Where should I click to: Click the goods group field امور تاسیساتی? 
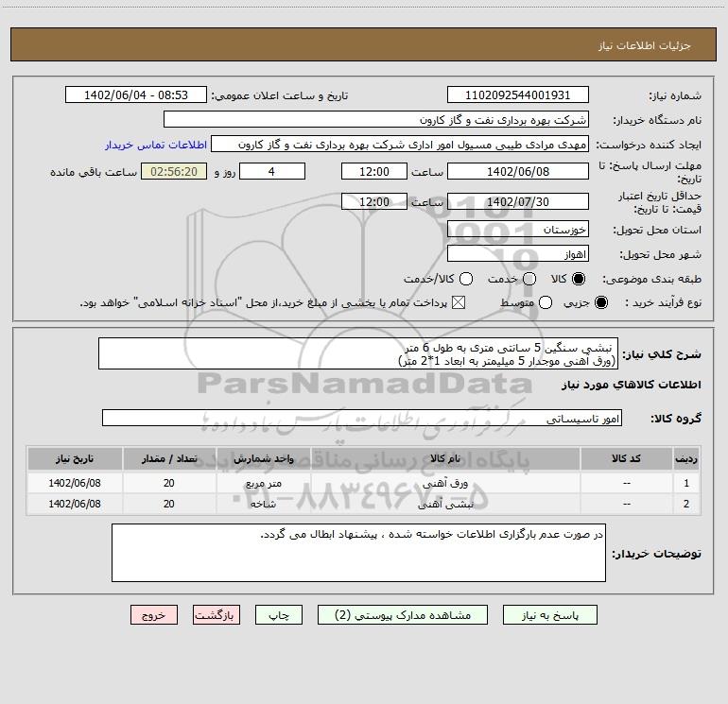362,418
